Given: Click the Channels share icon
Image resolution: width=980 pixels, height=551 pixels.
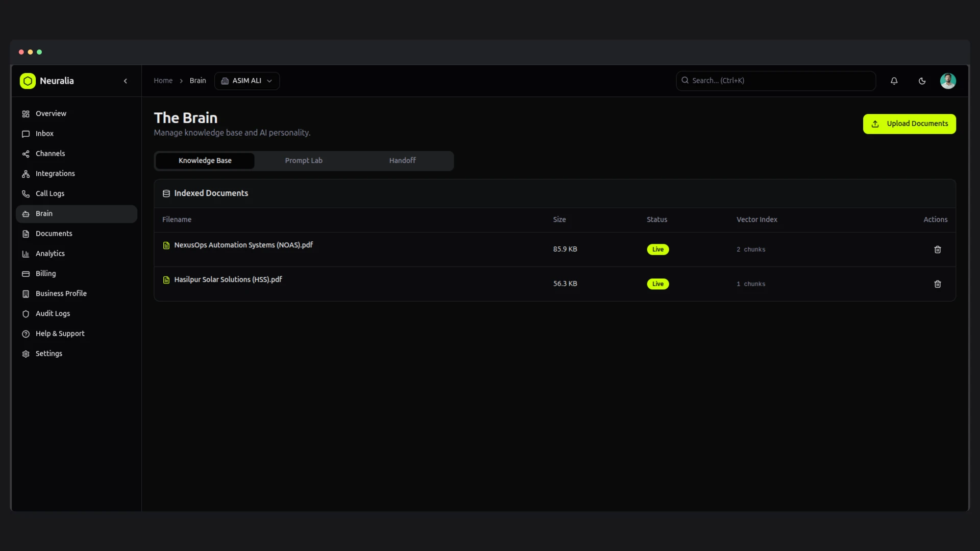Looking at the screenshot, I should [26, 154].
